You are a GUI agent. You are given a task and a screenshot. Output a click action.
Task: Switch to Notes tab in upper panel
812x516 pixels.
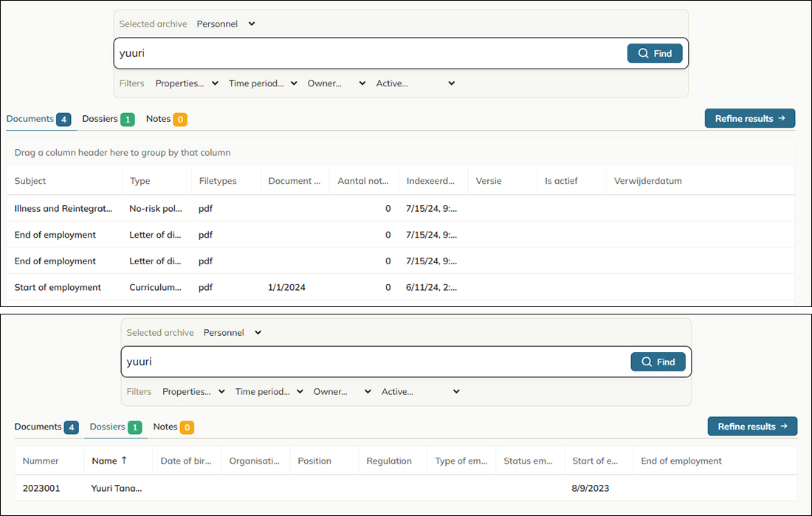[166, 119]
